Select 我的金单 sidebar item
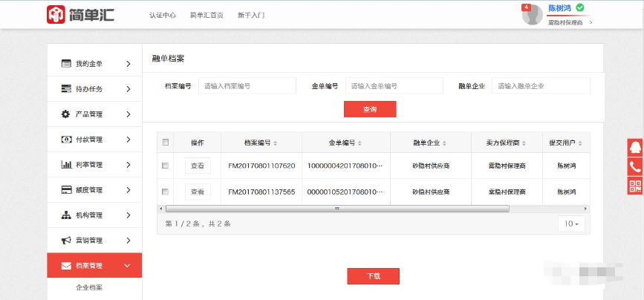 (94, 64)
